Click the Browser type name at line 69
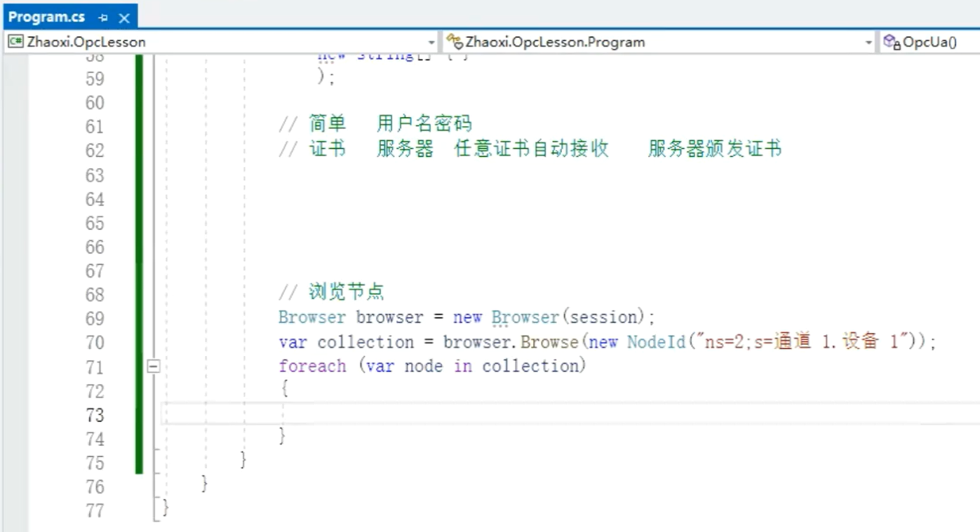Screen dimensions: 980x532 (312, 318)
